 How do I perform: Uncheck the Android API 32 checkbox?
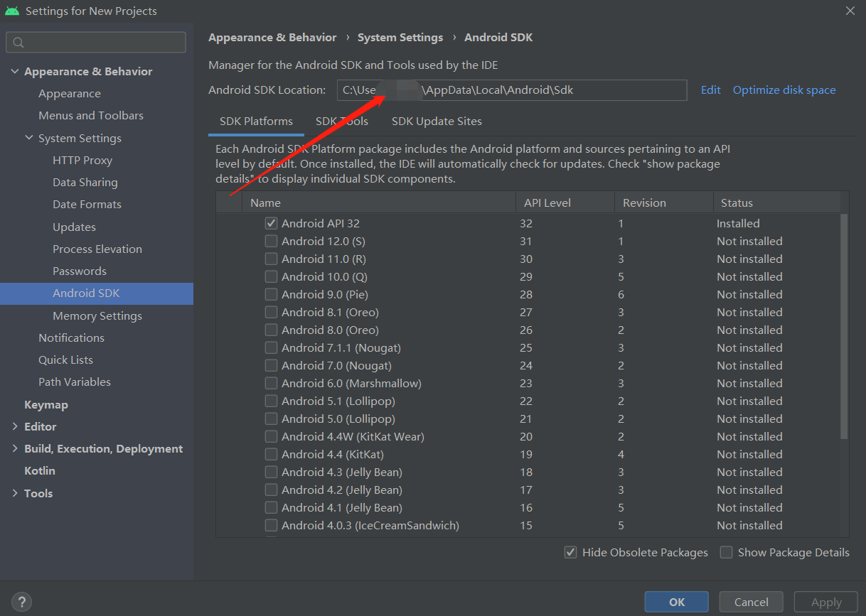point(271,223)
